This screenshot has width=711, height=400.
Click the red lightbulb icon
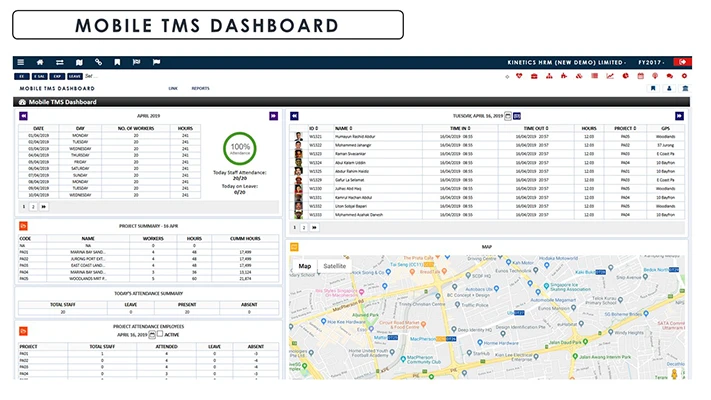655,76
